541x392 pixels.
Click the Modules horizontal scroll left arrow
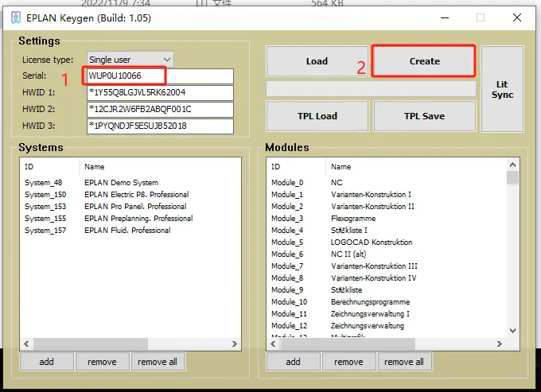point(273,343)
